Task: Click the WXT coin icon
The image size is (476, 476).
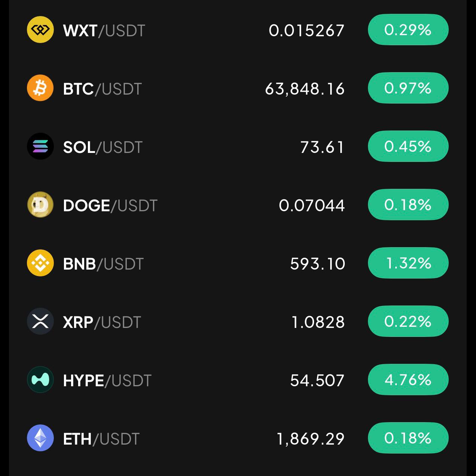Action: point(40,30)
